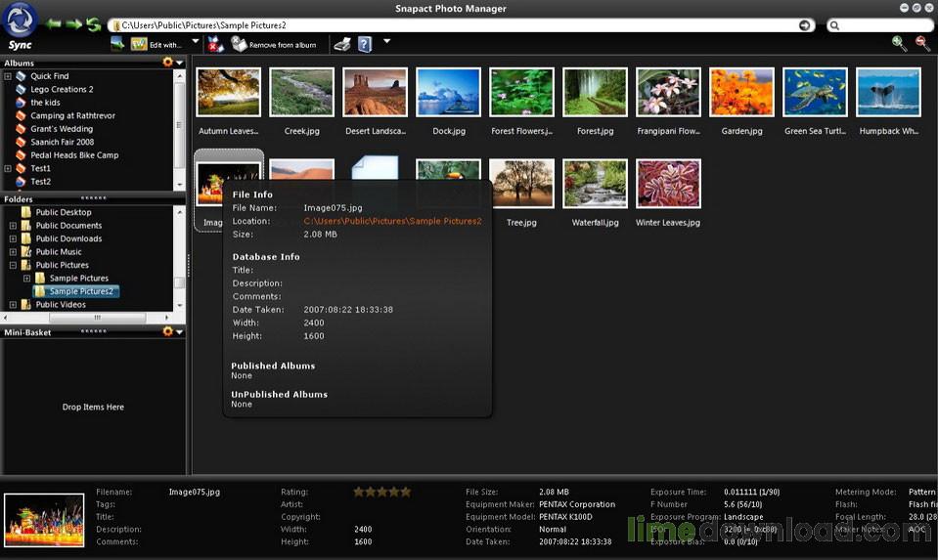The height and width of the screenshot is (560, 938).
Task: Select the Frangipani Flowers thumbnail
Action: [668, 92]
